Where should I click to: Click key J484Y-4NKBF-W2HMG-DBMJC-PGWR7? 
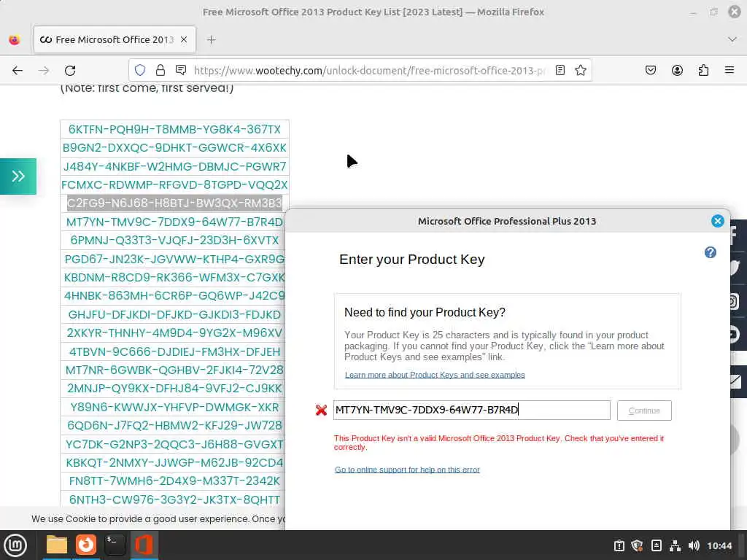(x=174, y=167)
